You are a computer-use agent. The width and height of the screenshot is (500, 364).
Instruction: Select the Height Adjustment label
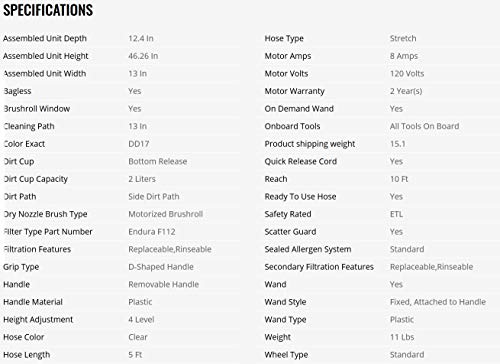click(x=38, y=320)
